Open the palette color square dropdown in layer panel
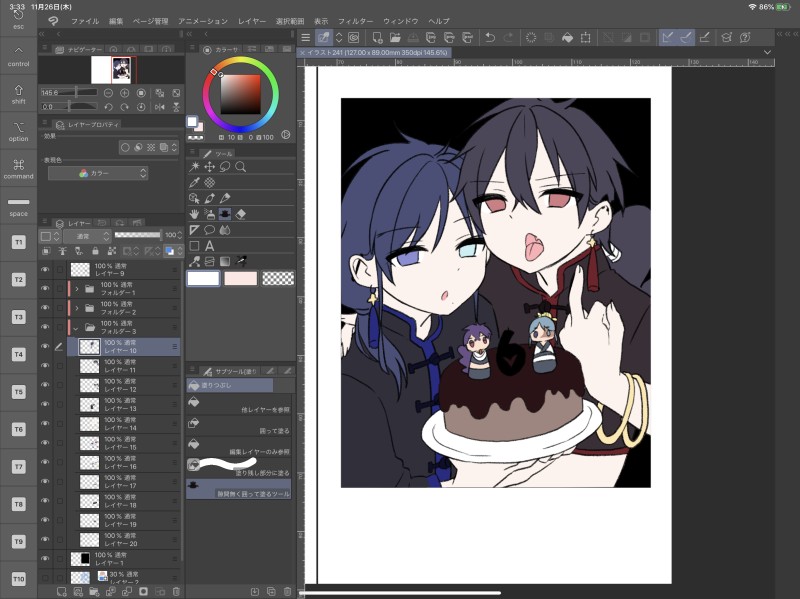This screenshot has height=599, width=800. pos(50,236)
